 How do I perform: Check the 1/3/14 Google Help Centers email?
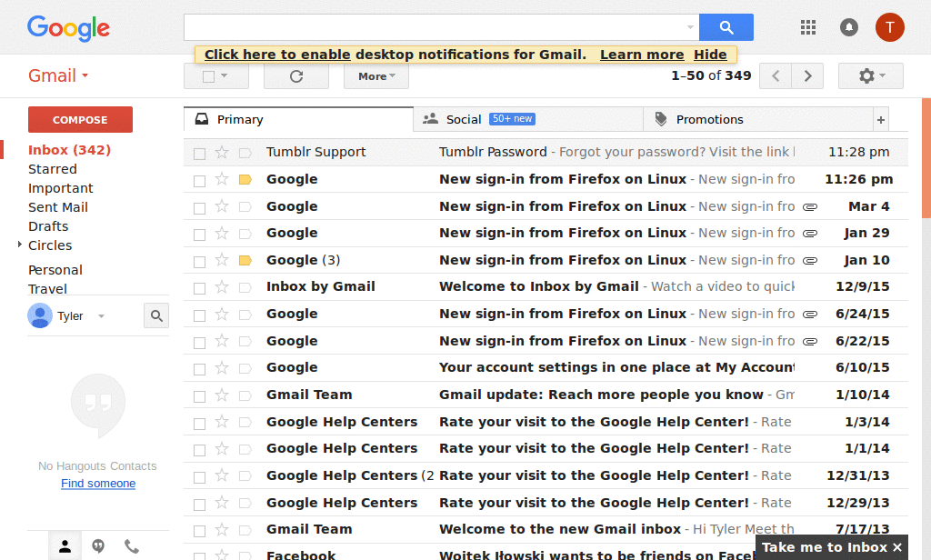(x=199, y=424)
